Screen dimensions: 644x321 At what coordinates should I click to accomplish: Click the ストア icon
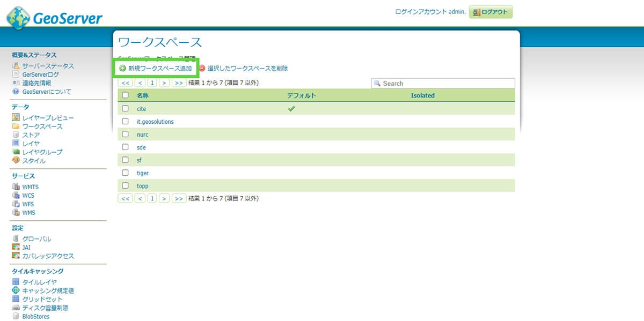coord(16,135)
